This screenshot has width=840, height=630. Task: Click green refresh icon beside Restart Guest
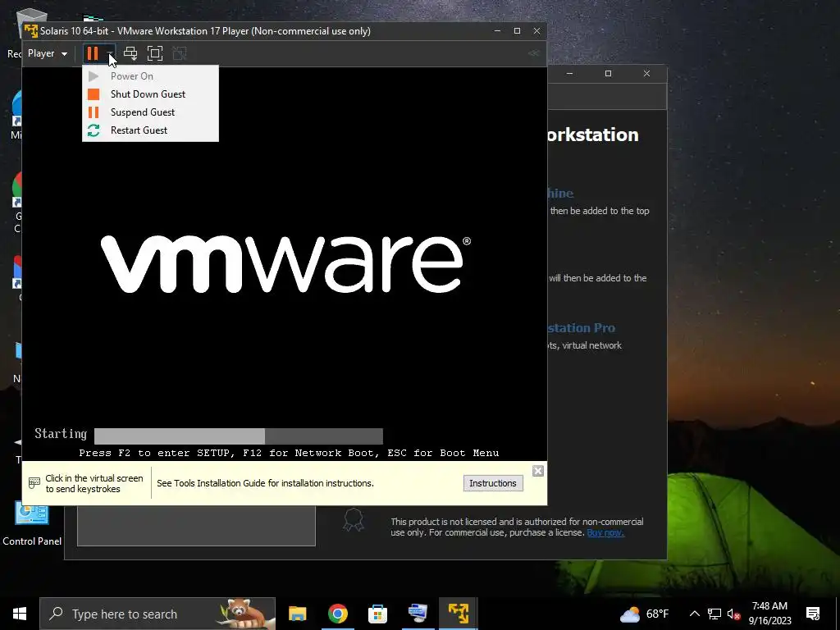(94, 130)
